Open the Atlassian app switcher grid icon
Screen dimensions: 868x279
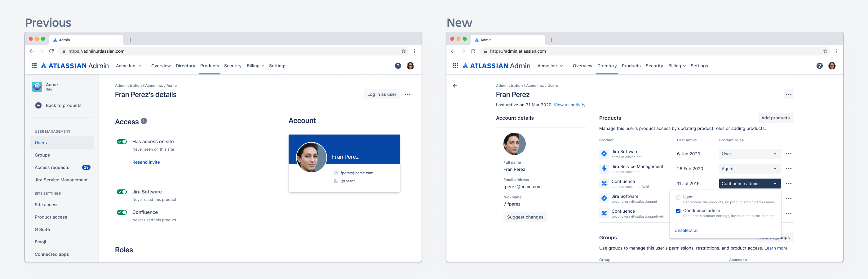click(34, 66)
